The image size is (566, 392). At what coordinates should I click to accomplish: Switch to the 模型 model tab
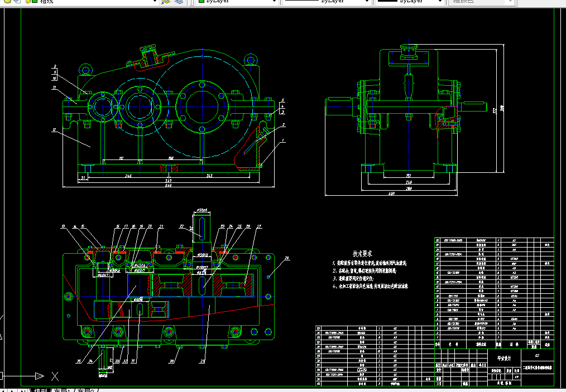[40, 390]
